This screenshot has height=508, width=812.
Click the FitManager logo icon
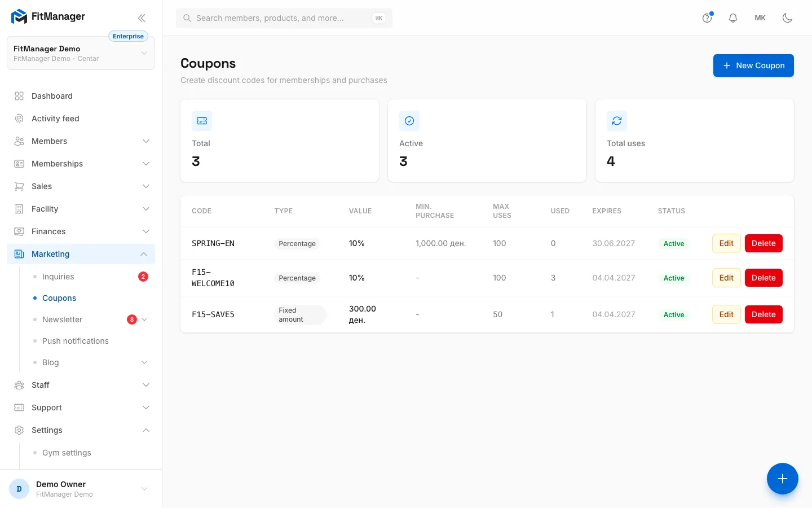click(x=19, y=17)
